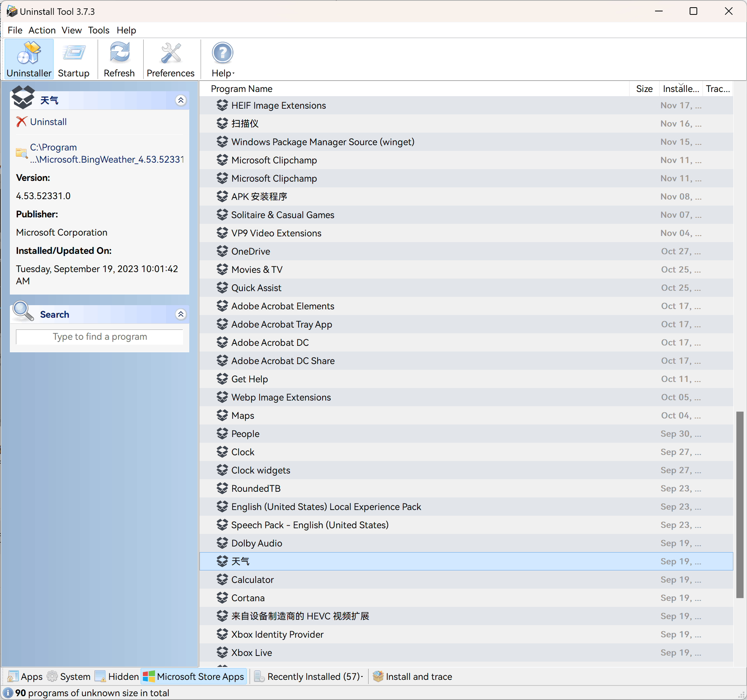Open the Tools menu
The image size is (747, 700).
98,30
